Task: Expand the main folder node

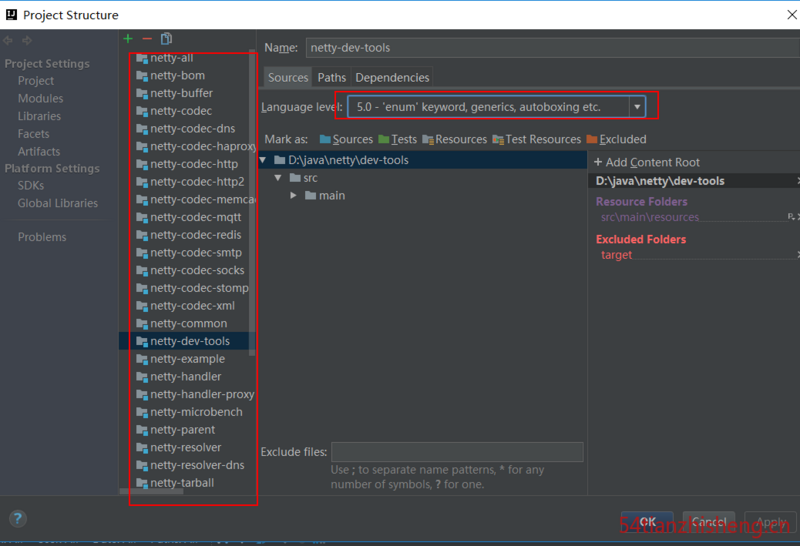Action: [x=293, y=195]
